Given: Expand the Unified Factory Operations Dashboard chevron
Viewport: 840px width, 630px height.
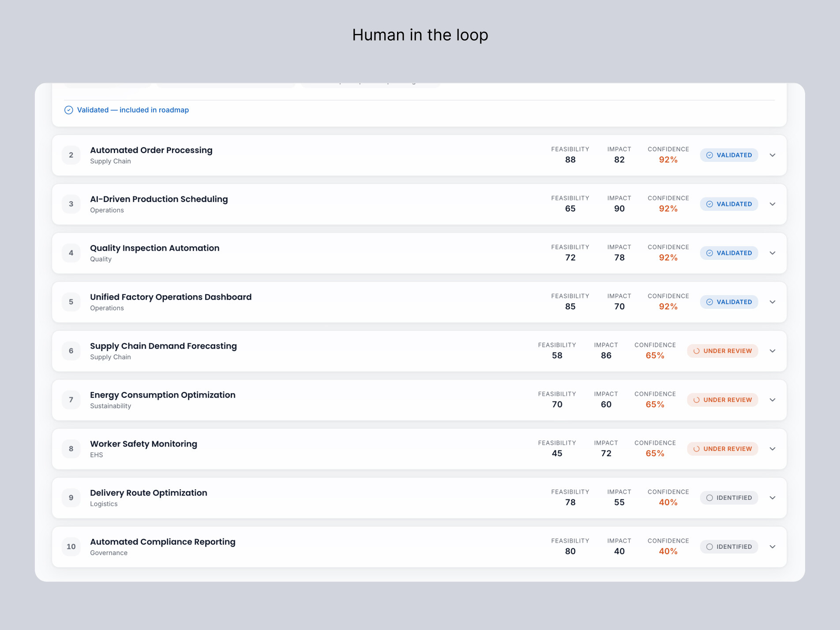Looking at the screenshot, I should pos(772,302).
